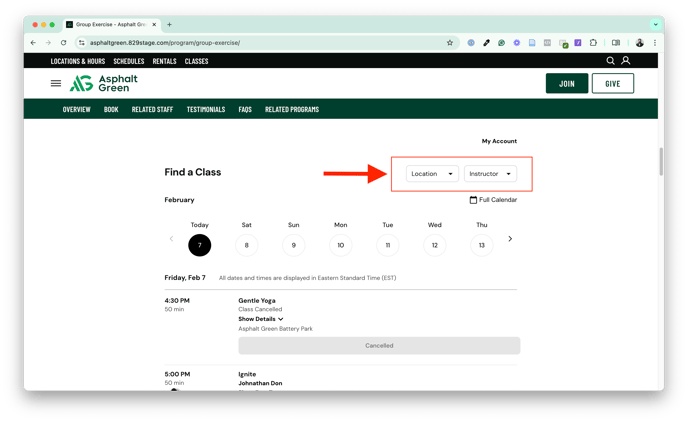The width and height of the screenshot is (688, 422).
Task: Click the Cancelled button for Gentle Yoga
Action: [x=379, y=346]
